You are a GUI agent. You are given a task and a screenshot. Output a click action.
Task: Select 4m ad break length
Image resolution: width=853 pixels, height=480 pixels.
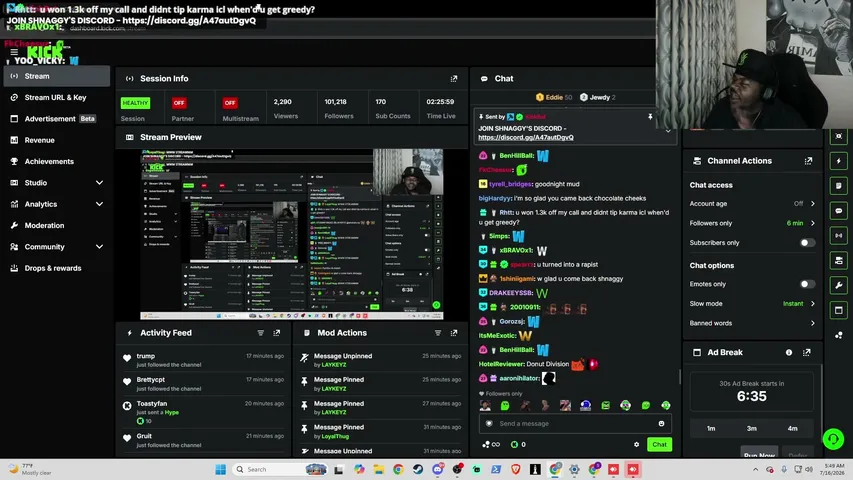tap(792, 428)
